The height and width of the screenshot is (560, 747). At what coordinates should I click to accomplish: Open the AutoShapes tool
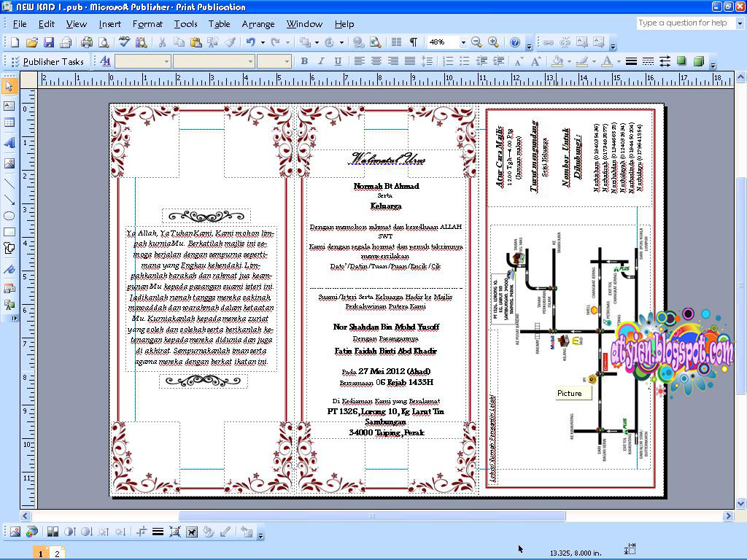pos(9,248)
